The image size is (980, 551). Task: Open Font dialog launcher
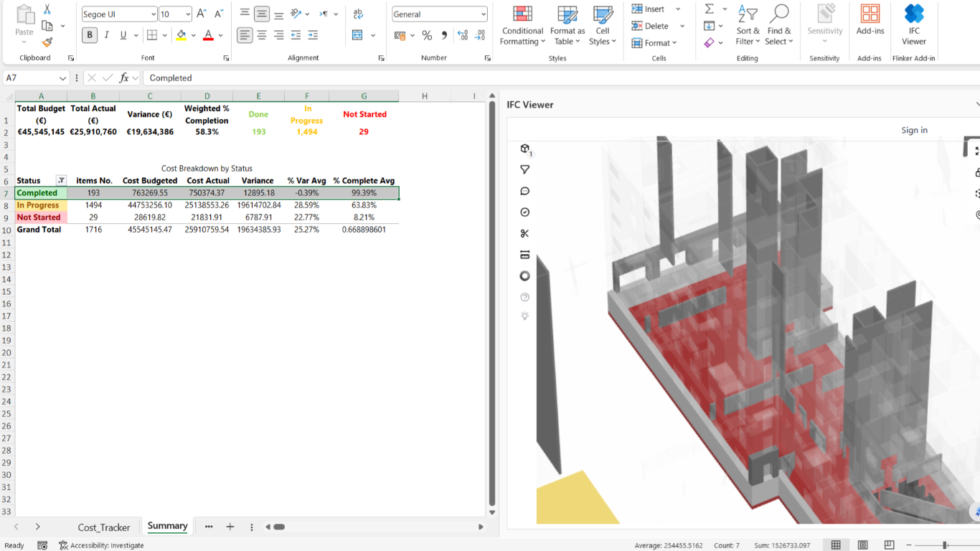(226, 58)
